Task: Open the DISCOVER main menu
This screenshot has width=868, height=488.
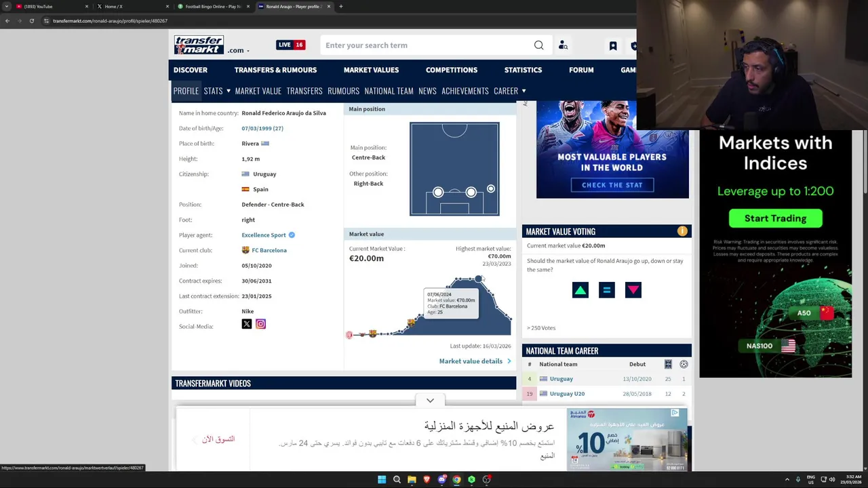Action: click(191, 70)
